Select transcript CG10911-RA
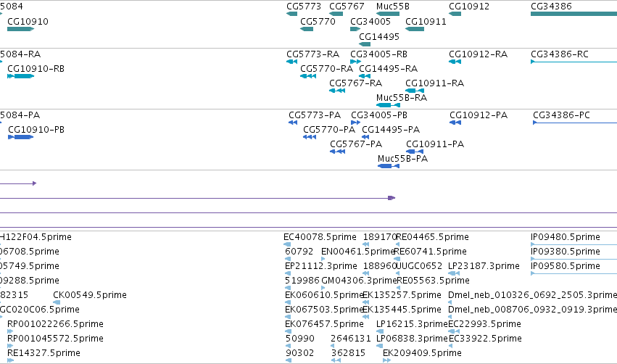 click(415, 91)
